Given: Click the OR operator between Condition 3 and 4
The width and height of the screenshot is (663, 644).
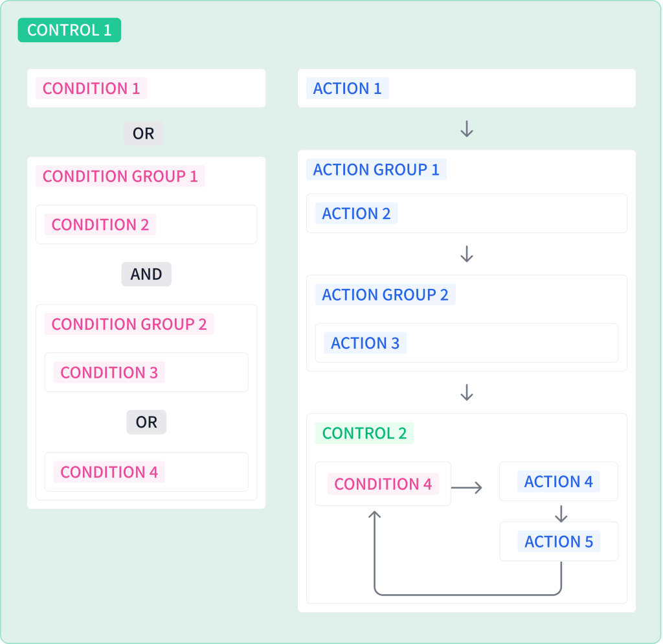Looking at the screenshot, I should [x=146, y=422].
